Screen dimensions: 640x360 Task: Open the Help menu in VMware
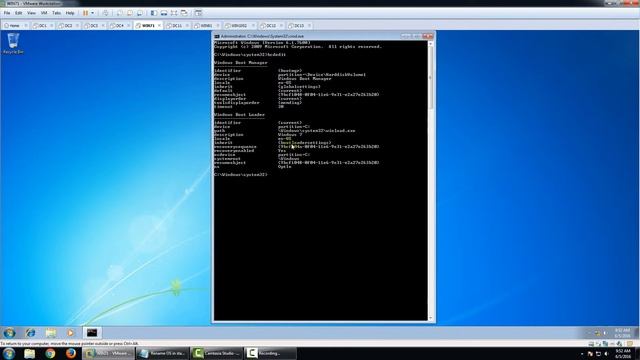[70, 13]
